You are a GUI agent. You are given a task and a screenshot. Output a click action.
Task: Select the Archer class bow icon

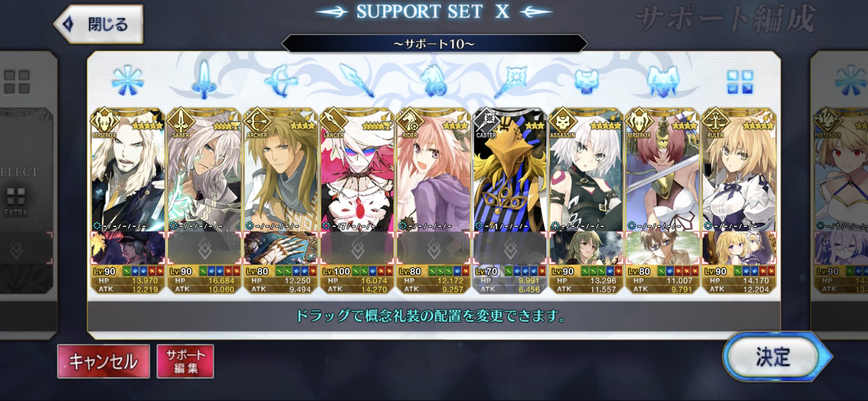[280, 81]
